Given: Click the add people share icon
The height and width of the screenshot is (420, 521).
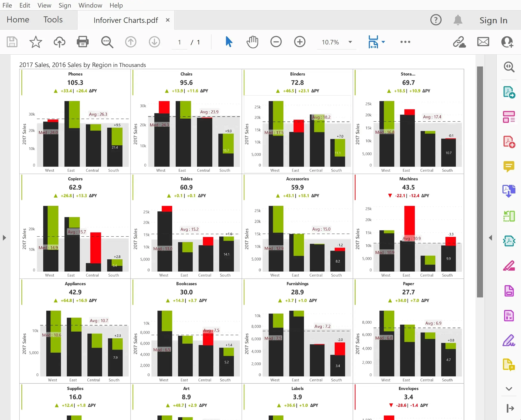Looking at the screenshot, I should (x=507, y=42).
